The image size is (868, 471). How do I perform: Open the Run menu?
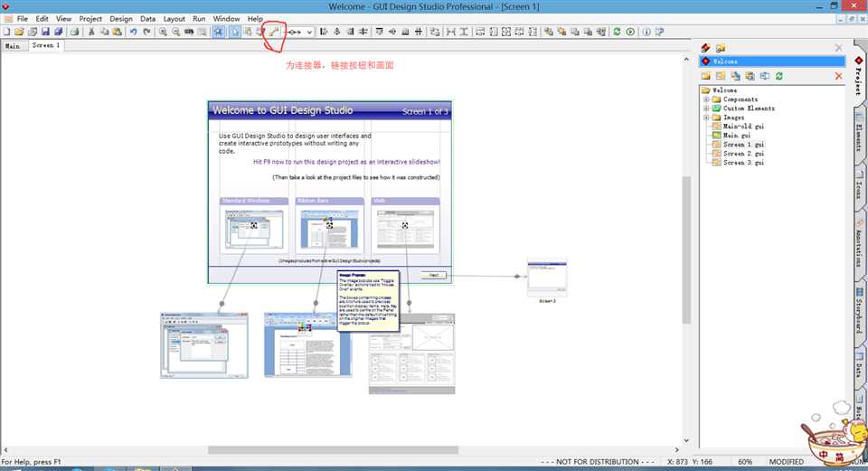(199, 19)
